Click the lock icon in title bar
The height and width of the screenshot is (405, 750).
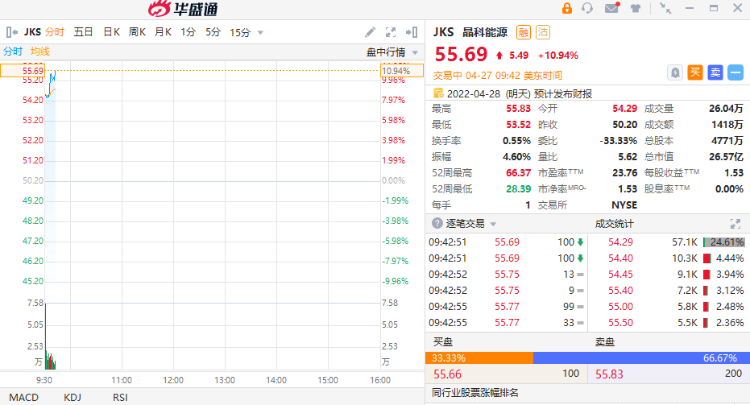coord(568,9)
